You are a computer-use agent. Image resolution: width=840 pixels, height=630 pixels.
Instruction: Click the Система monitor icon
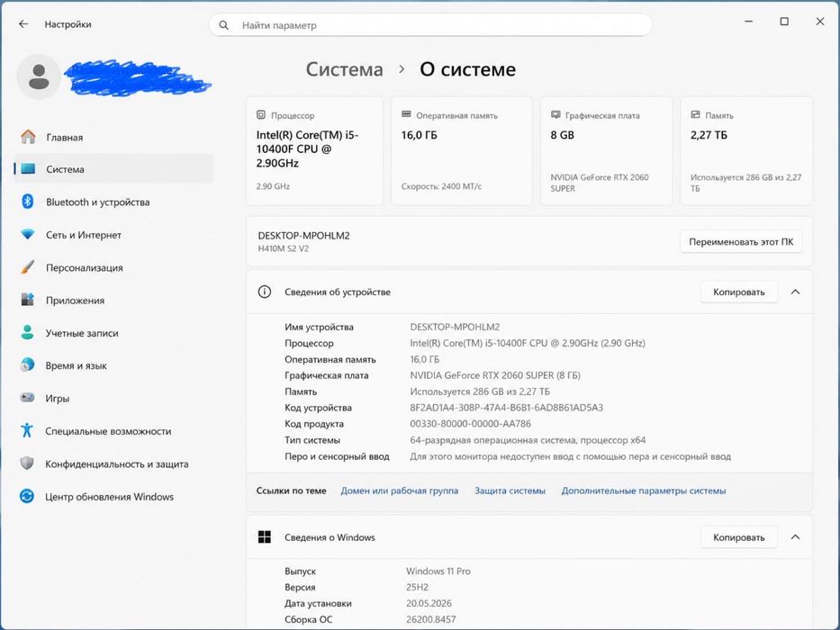(28, 169)
